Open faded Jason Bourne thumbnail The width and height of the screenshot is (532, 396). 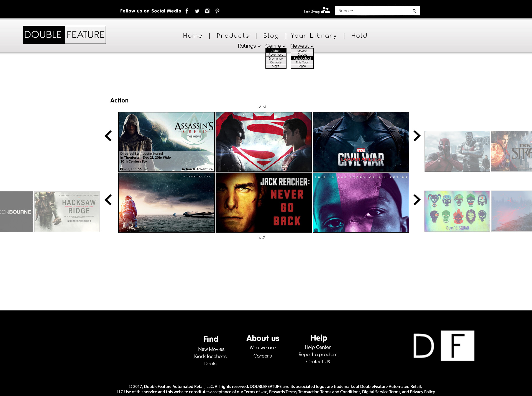point(16,212)
